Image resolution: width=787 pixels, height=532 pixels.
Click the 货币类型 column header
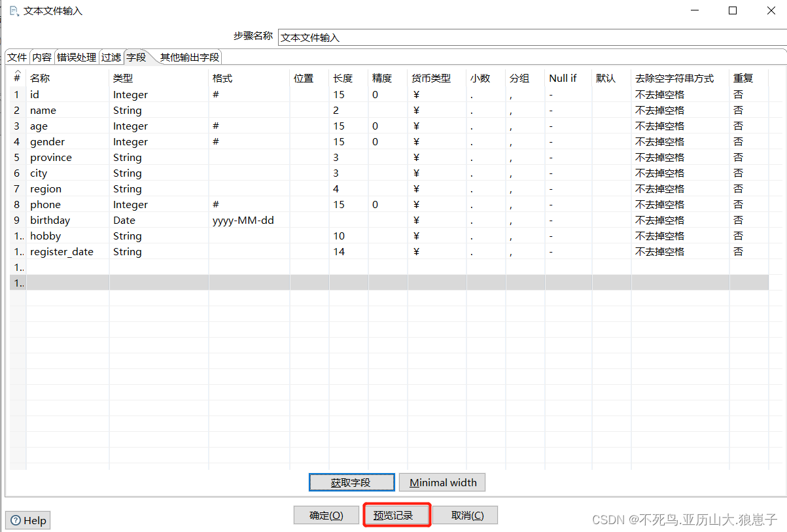437,78
